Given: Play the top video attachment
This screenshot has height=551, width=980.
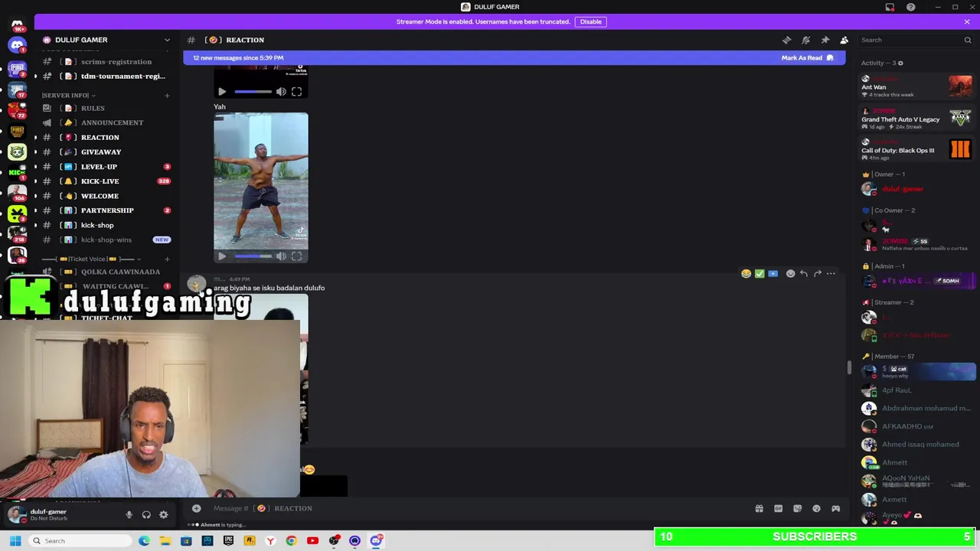Looking at the screenshot, I should (x=222, y=92).
